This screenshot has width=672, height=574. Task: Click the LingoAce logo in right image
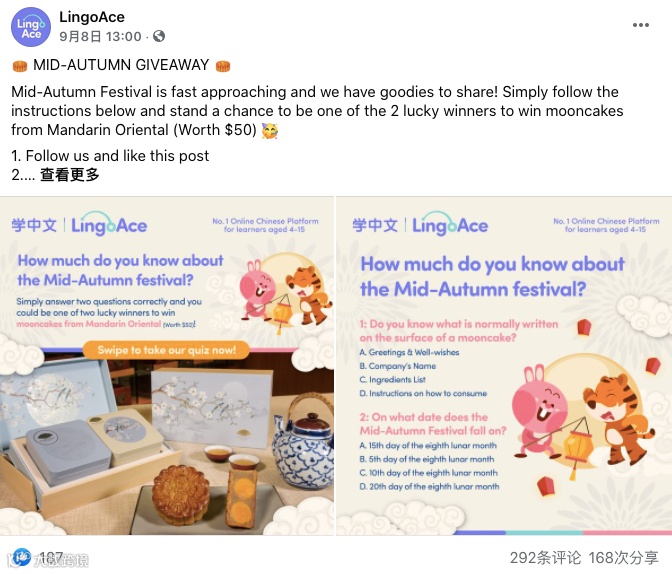[x=450, y=224]
